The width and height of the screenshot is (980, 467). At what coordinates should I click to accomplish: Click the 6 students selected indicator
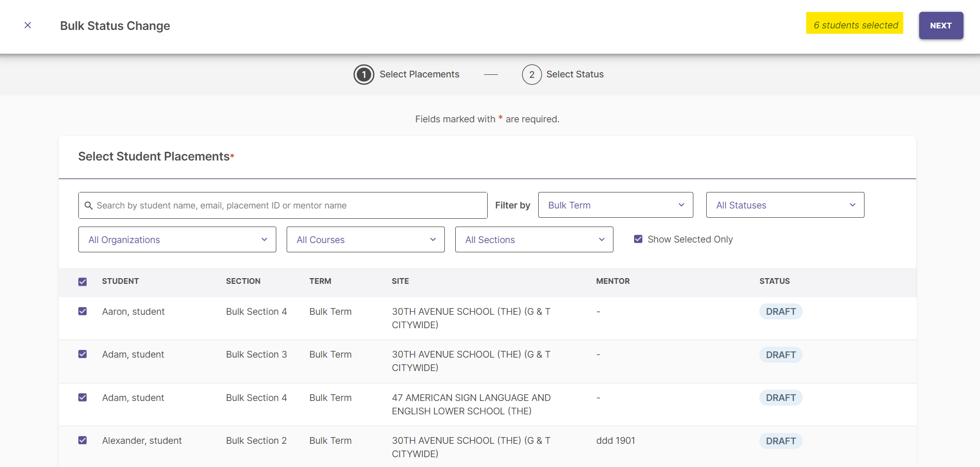854,24
